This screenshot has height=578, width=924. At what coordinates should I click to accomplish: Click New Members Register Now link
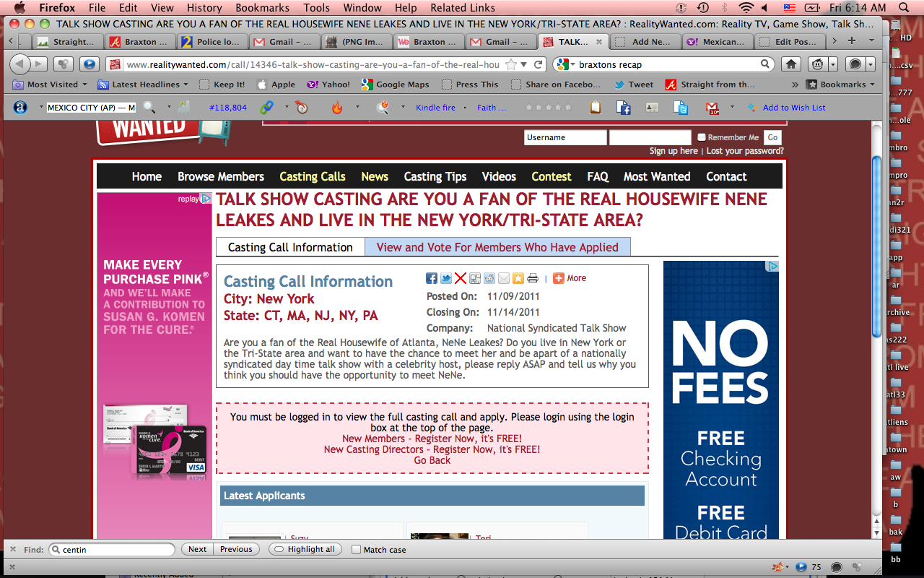tap(432, 439)
